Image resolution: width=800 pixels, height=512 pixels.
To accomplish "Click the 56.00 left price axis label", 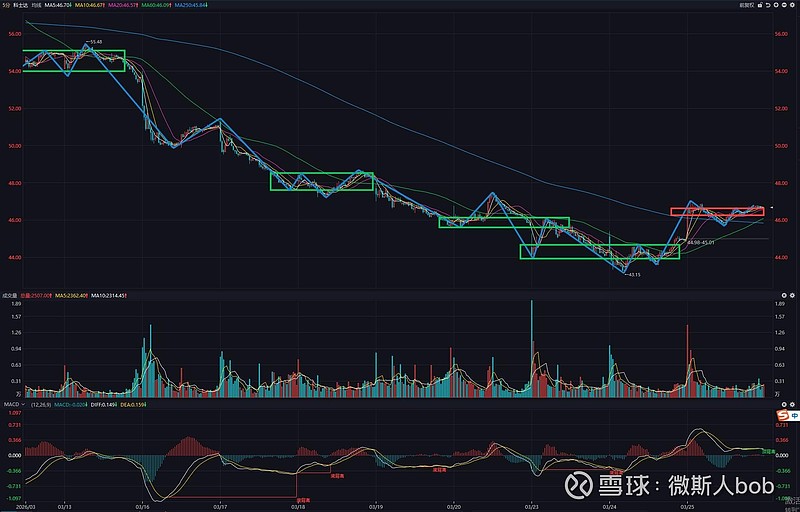I will pos(15,34).
